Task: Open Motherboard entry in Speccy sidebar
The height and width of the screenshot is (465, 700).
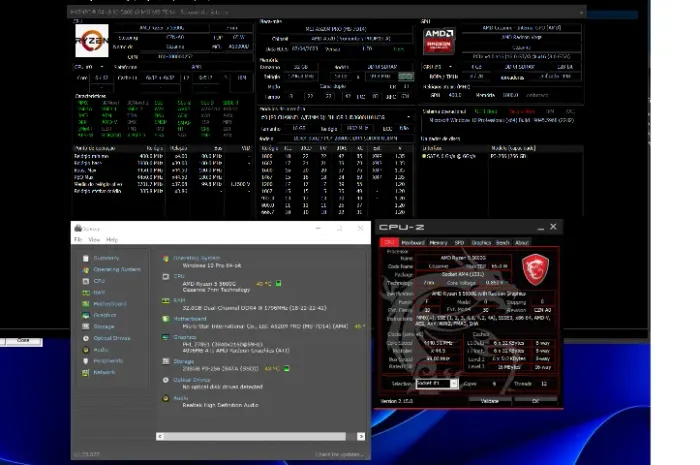Action: tap(110, 304)
